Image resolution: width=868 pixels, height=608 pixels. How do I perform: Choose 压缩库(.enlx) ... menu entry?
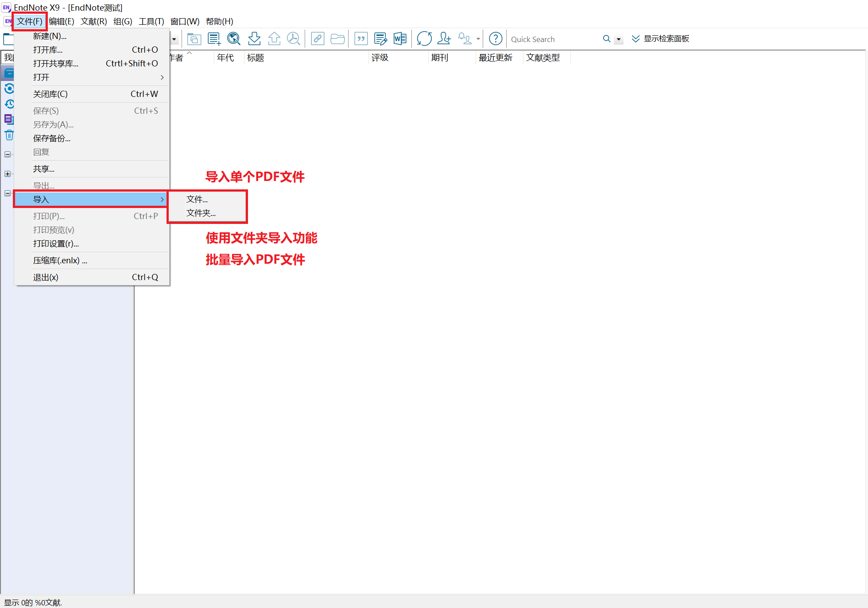click(x=92, y=261)
